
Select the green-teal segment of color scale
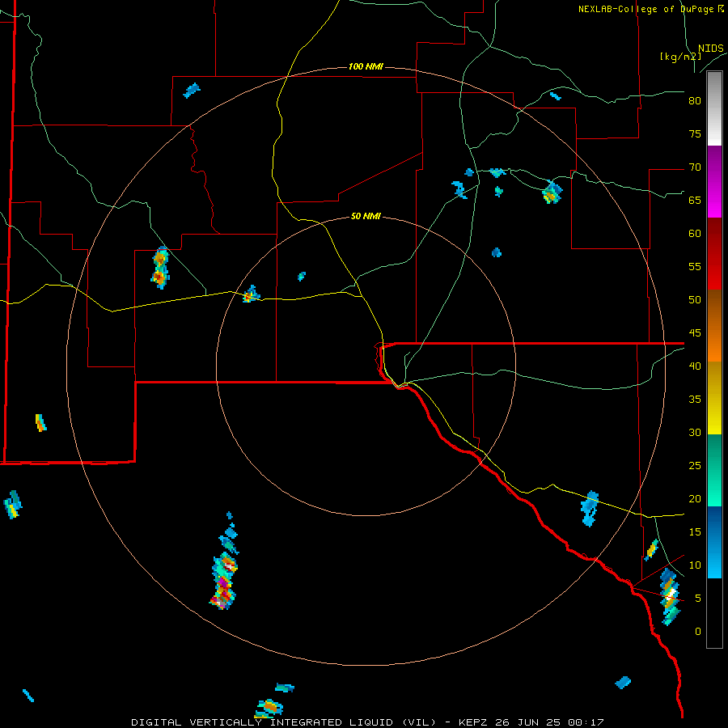[x=714, y=470]
